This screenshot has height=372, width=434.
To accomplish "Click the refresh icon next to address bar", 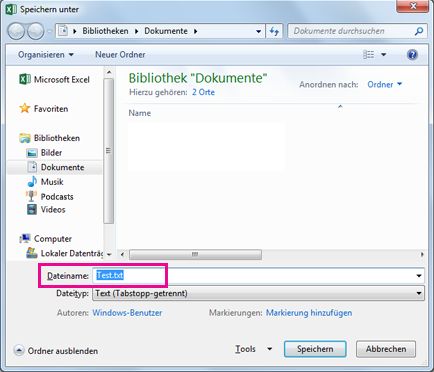I will 274,31.
